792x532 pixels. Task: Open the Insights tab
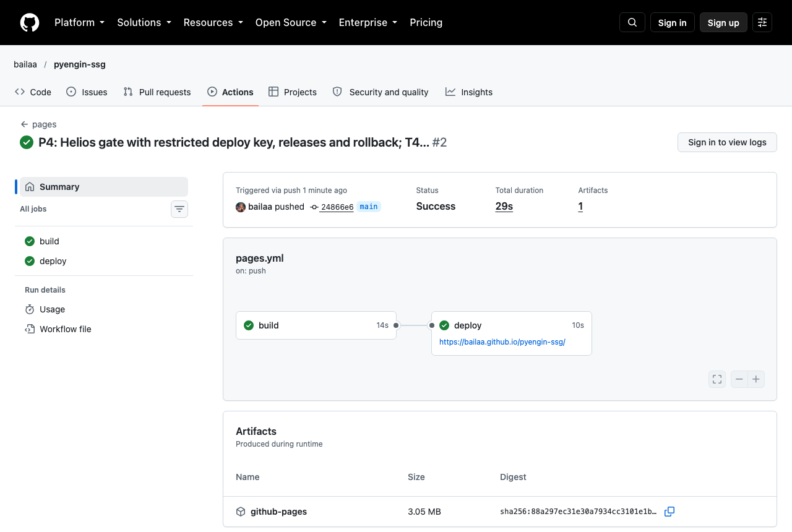click(469, 92)
